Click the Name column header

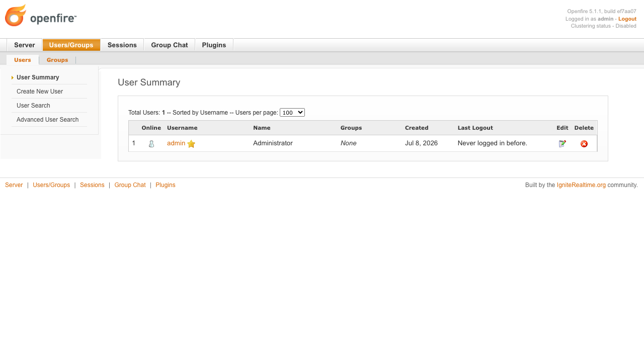click(262, 128)
